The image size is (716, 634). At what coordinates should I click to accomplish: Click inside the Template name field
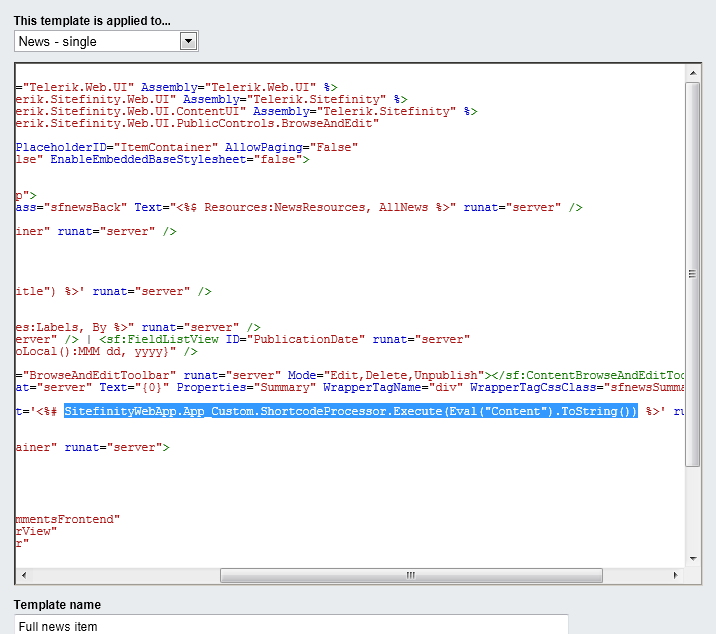click(290, 625)
